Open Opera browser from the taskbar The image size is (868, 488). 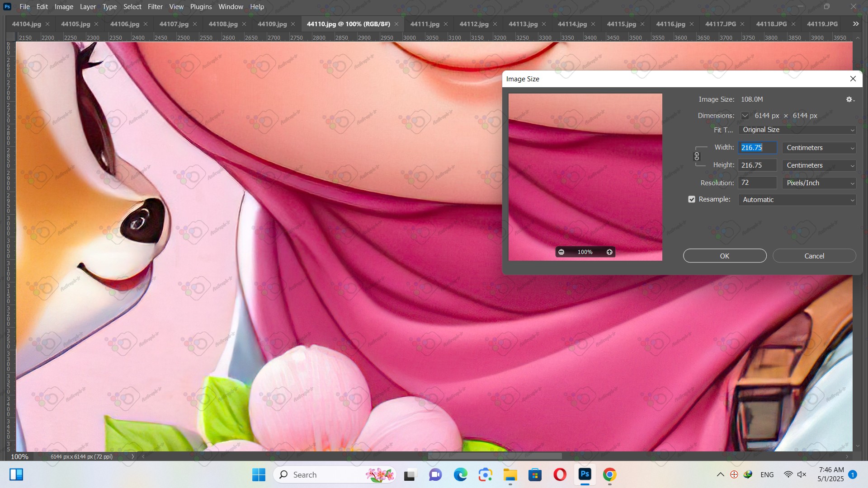tap(560, 474)
